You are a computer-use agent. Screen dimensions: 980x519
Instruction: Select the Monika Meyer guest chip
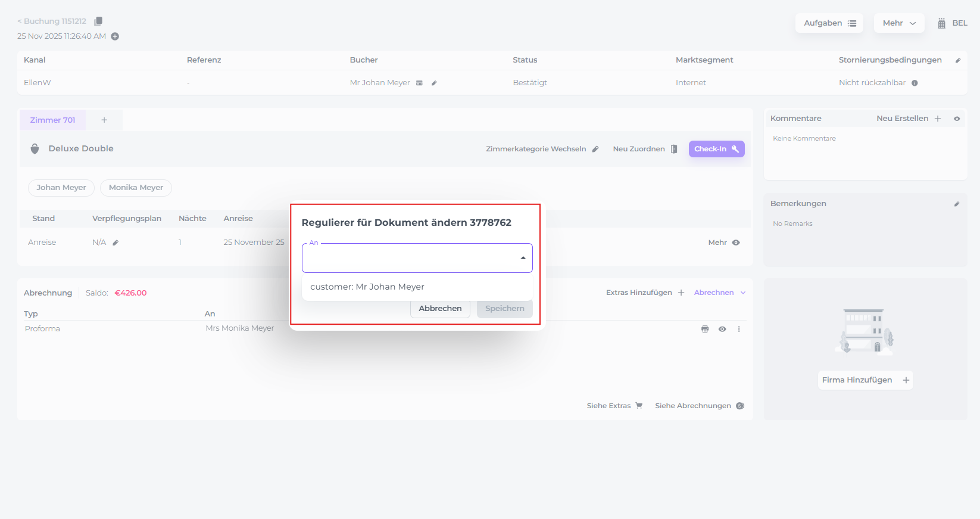click(x=136, y=188)
